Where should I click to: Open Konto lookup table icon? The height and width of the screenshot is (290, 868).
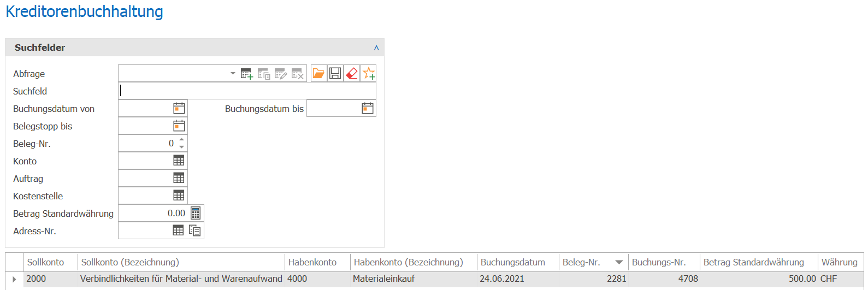click(x=179, y=161)
